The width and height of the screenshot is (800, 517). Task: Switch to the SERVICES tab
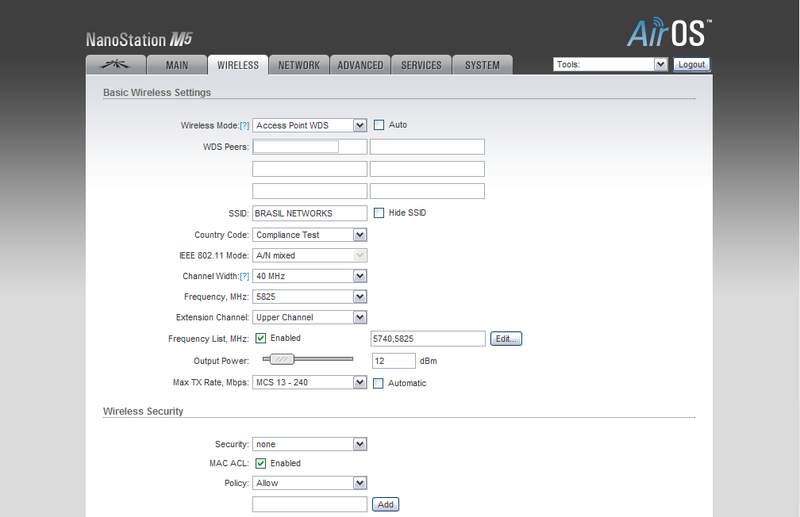coord(421,65)
